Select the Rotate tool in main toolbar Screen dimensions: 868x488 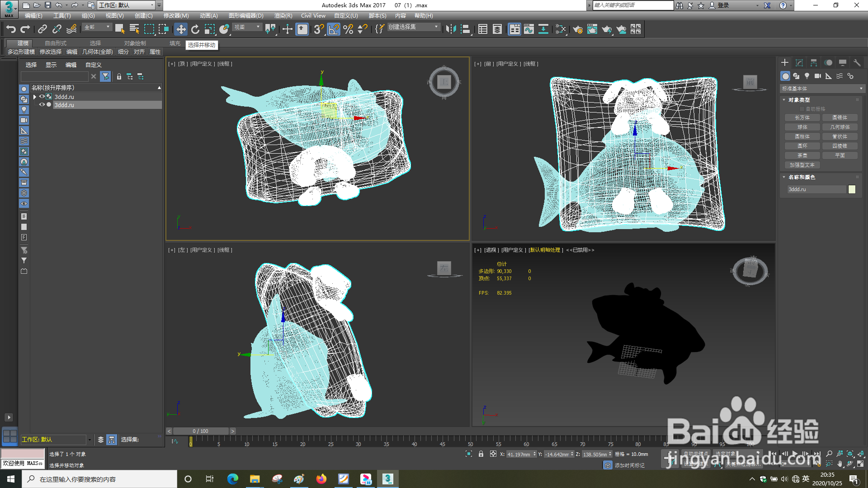click(x=195, y=29)
